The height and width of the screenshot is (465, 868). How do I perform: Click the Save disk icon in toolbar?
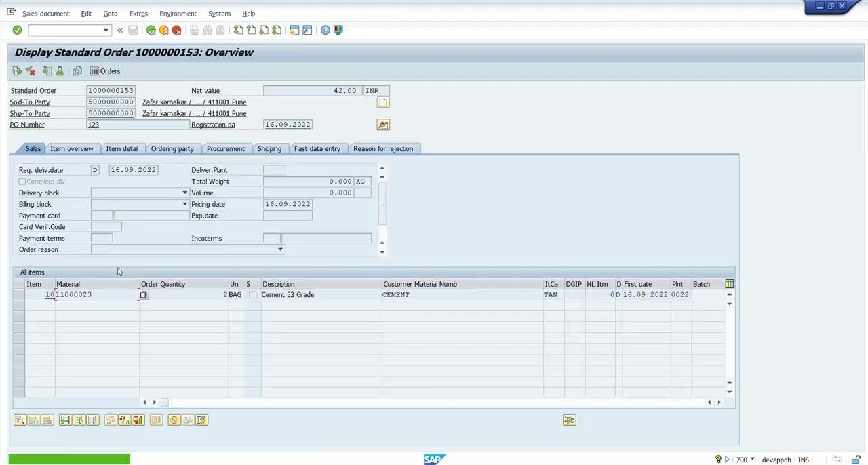point(133,30)
